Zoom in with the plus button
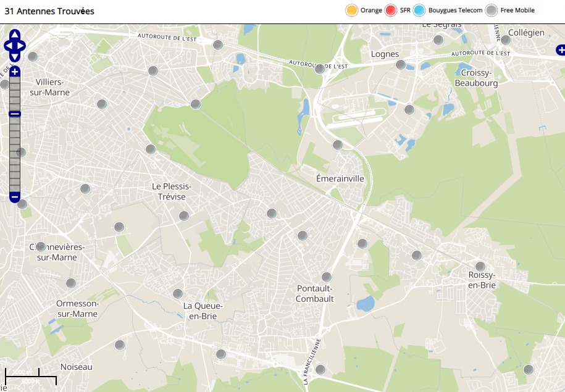Screen dimensions: 565x392 (x=15, y=72)
